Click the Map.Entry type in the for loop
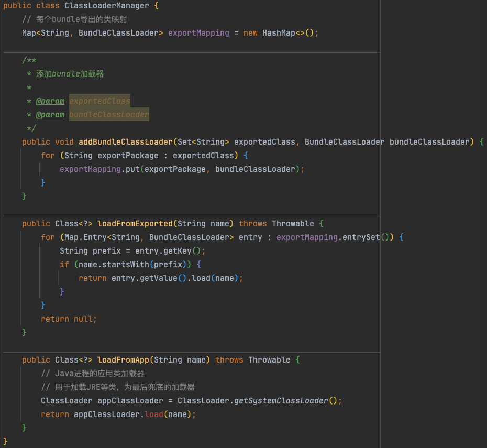Image resolution: width=487 pixels, height=448 pixels. [85, 237]
